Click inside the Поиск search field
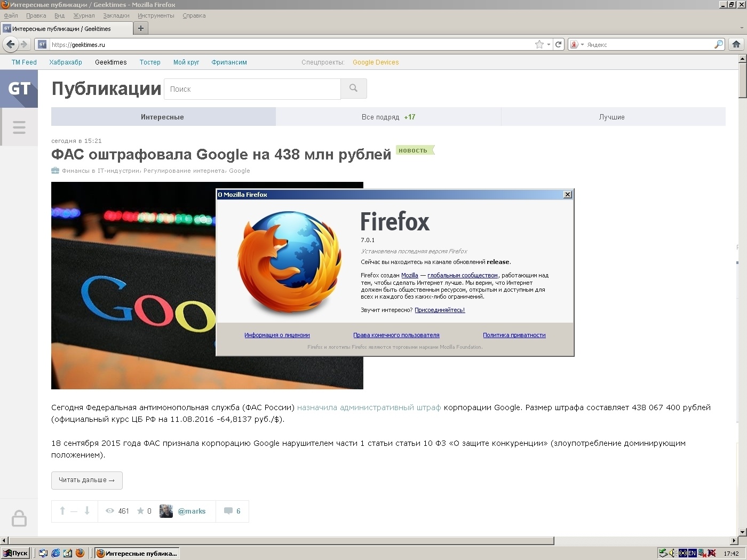This screenshot has width=747, height=560. [x=251, y=89]
